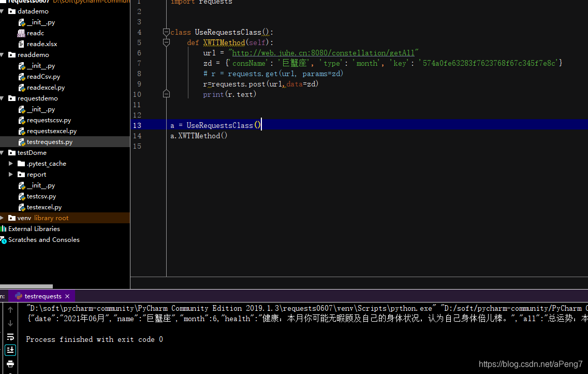Expand the .pytest_cache folder
Image resolution: width=588 pixels, height=374 pixels.
(x=10, y=164)
